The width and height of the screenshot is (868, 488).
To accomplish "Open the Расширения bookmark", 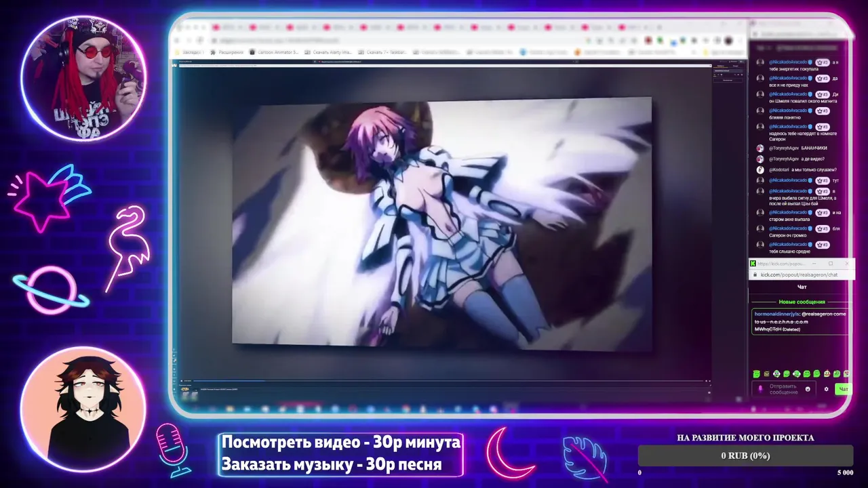I will (x=227, y=52).
